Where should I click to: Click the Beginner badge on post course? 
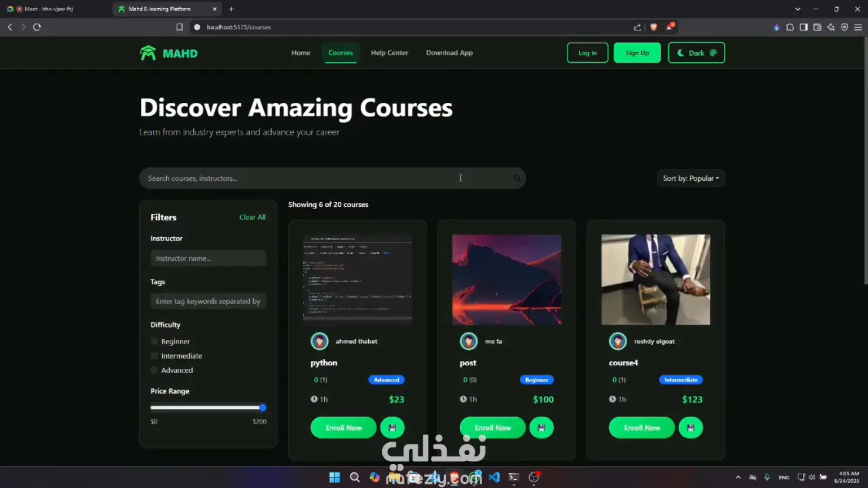click(x=537, y=380)
